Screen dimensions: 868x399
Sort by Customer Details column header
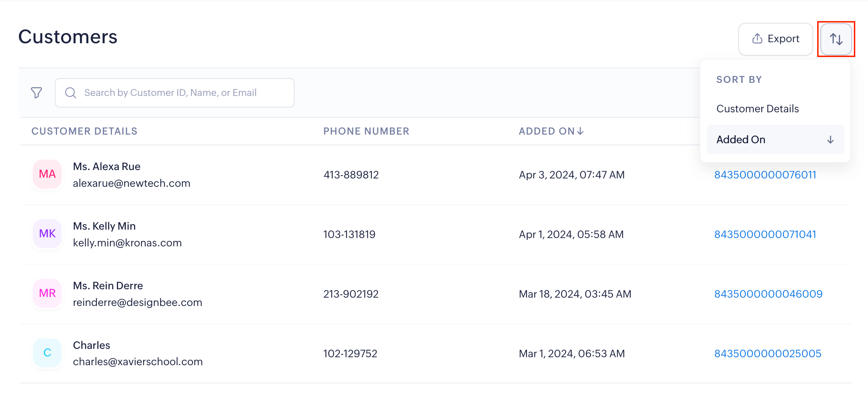84,131
